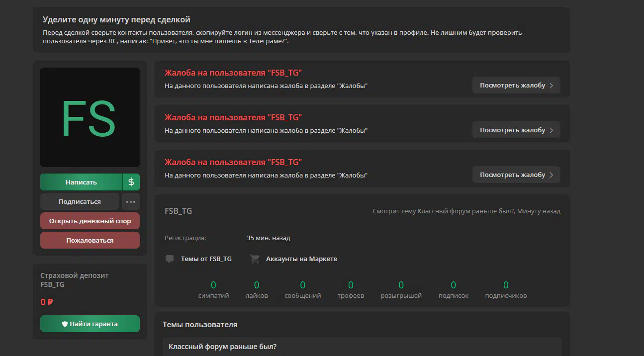
Task: Click the подписчиков counter
Action: point(506,290)
